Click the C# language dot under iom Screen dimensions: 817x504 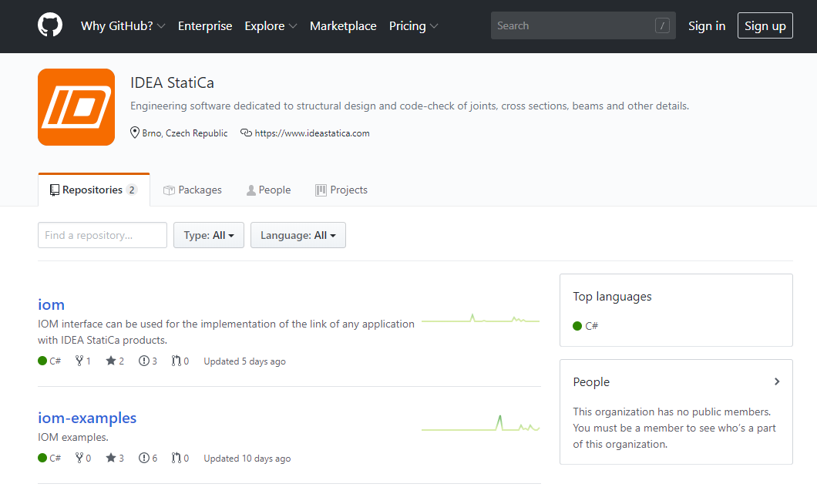click(x=42, y=360)
